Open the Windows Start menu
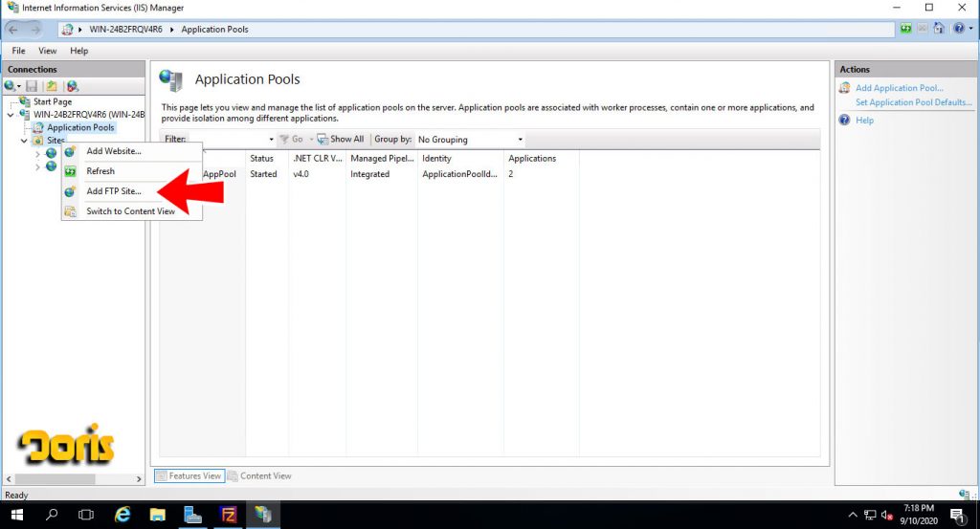 coord(17,516)
